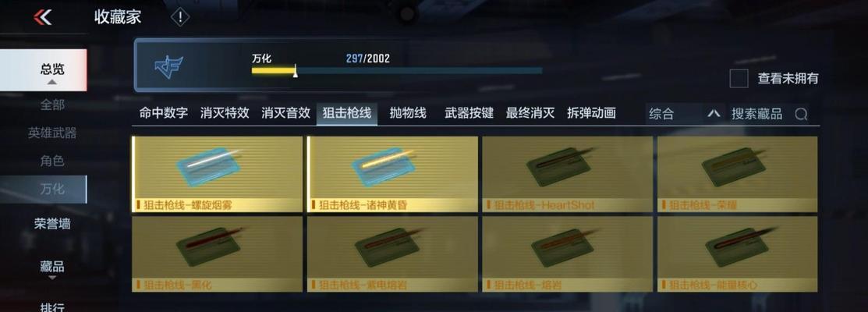The image size is (868, 312).
Task: Open the 拆弹动画 tab
Action: pyautogui.click(x=591, y=113)
